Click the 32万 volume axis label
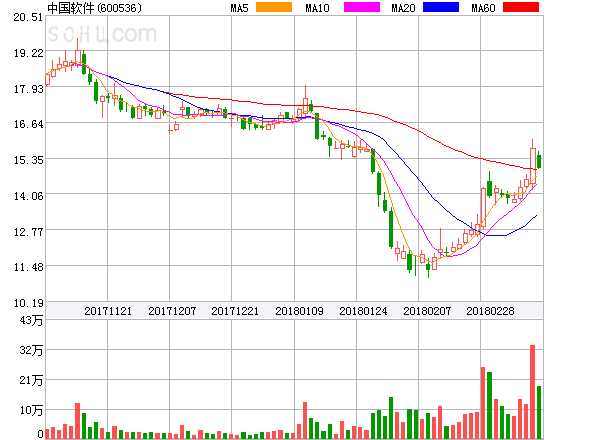 point(31,350)
